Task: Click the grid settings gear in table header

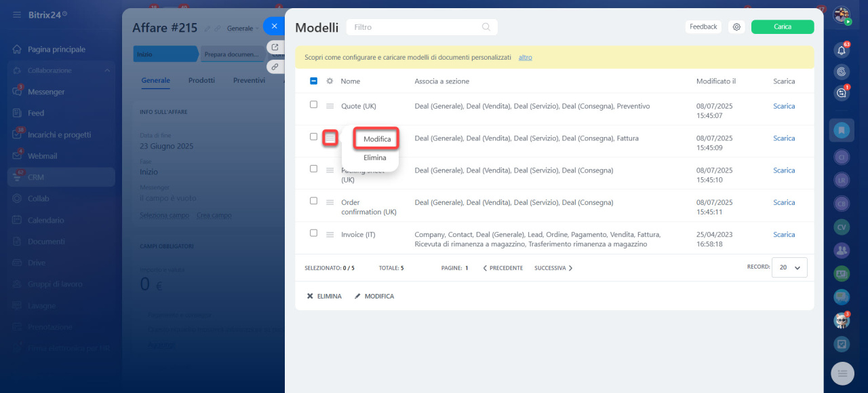Action: tap(330, 81)
